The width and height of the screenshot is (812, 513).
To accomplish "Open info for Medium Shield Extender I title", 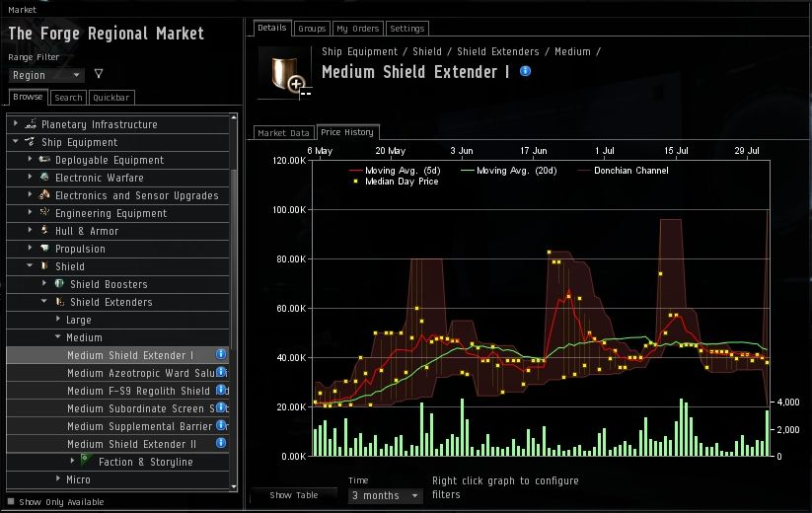I will pyautogui.click(x=525, y=71).
